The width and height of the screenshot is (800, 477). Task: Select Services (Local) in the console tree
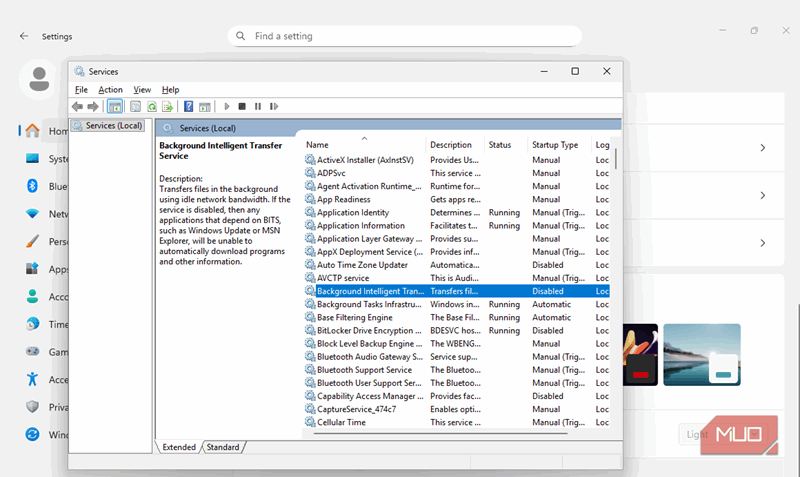(x=113, y=126)
